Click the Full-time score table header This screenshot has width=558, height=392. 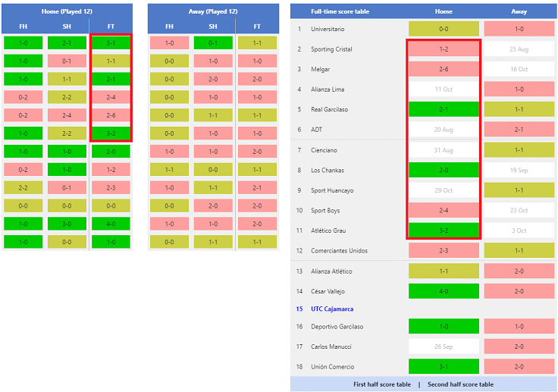[x=340, y=11]
